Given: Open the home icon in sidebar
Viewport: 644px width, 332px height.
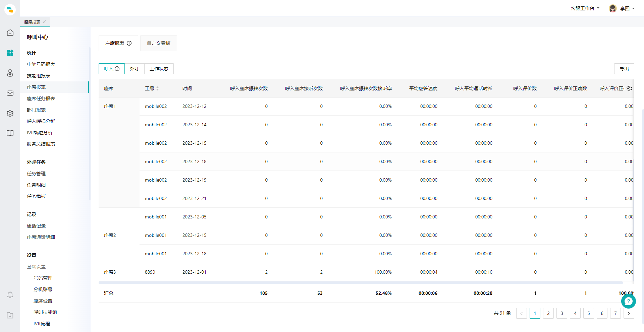Looking at the screenshot, I should click(x=10, y=33).
